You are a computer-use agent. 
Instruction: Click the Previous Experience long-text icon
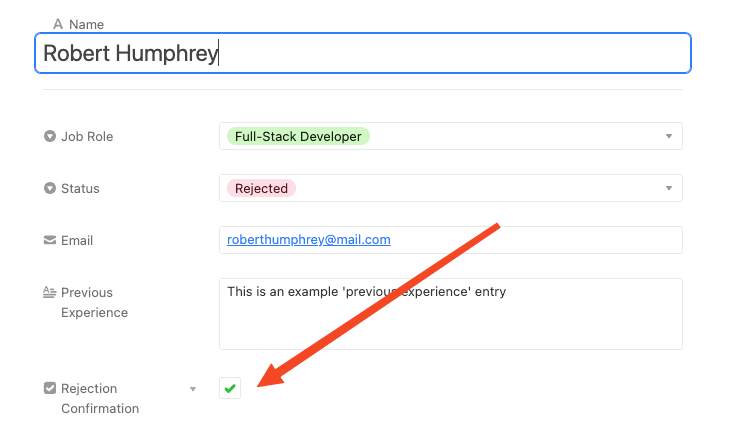coord(50,292)
